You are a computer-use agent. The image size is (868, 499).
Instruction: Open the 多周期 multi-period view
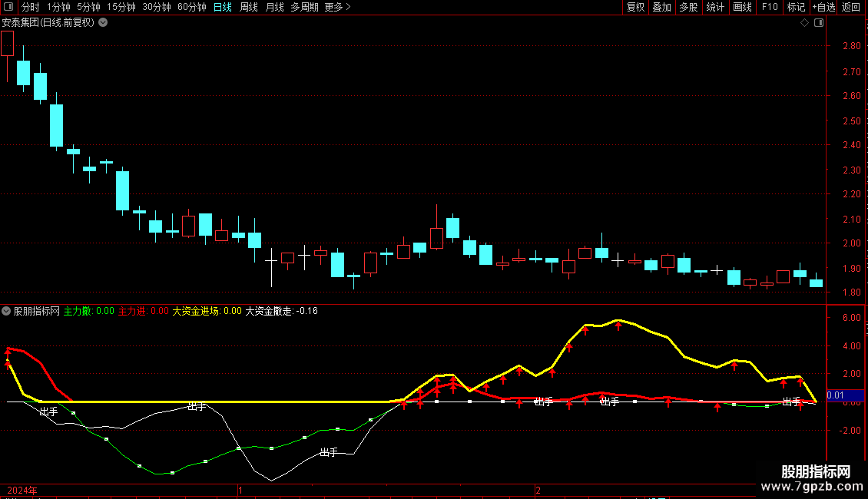[x=304, y=7]
